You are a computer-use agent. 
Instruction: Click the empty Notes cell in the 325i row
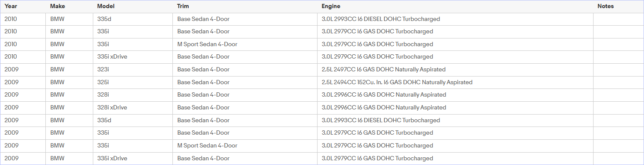coord(618,82)
